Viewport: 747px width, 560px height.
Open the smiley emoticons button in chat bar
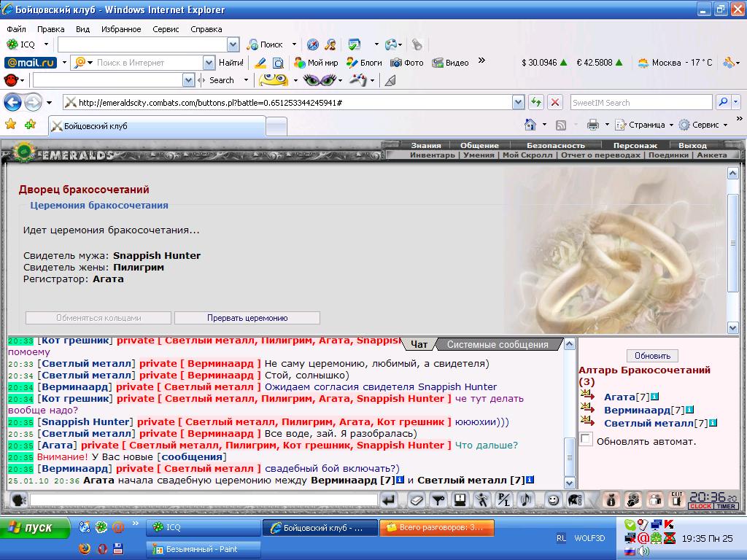pos(553,499)
